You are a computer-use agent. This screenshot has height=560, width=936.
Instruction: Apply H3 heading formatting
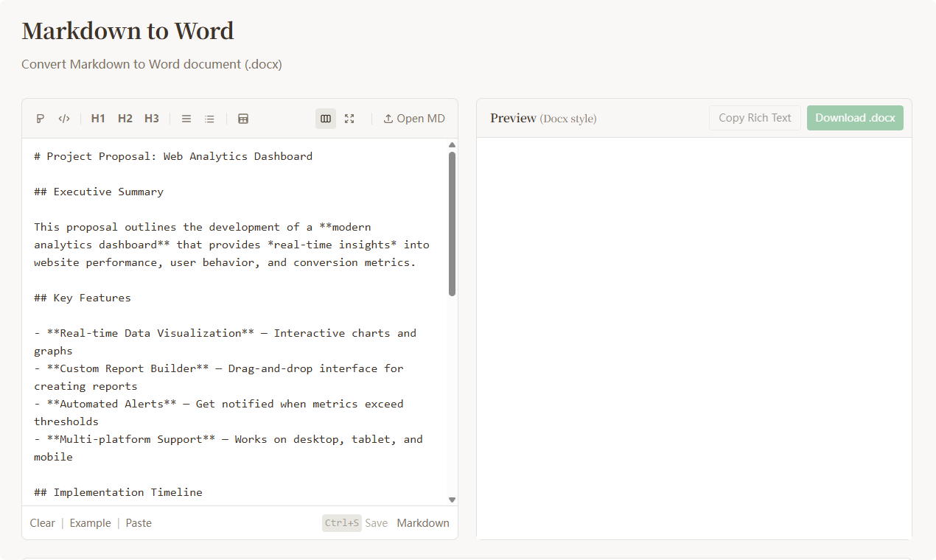click(x=151, y=118)
